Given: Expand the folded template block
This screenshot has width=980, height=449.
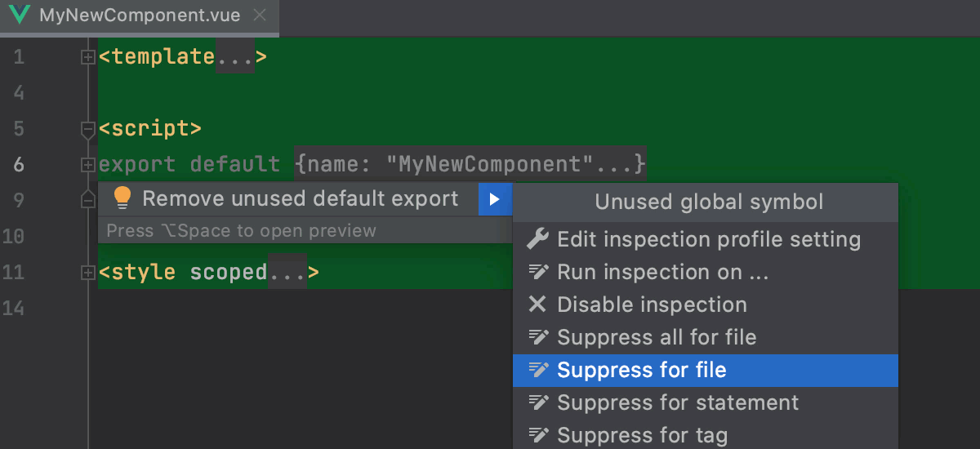Looking at the screenshot, I should point(88,57).
